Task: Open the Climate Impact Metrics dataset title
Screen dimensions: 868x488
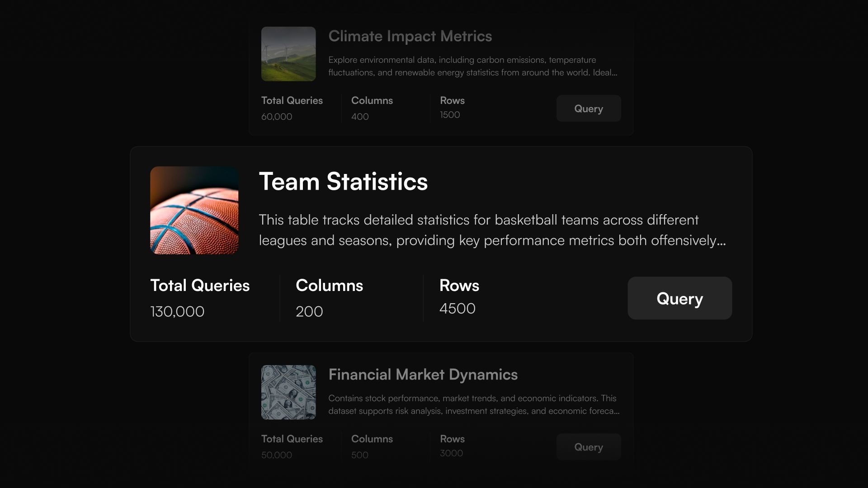Action: (410, 36)
